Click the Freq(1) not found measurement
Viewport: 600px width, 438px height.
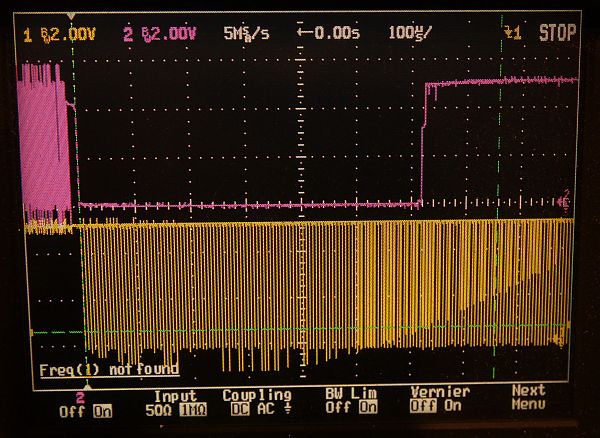(109, 369)
